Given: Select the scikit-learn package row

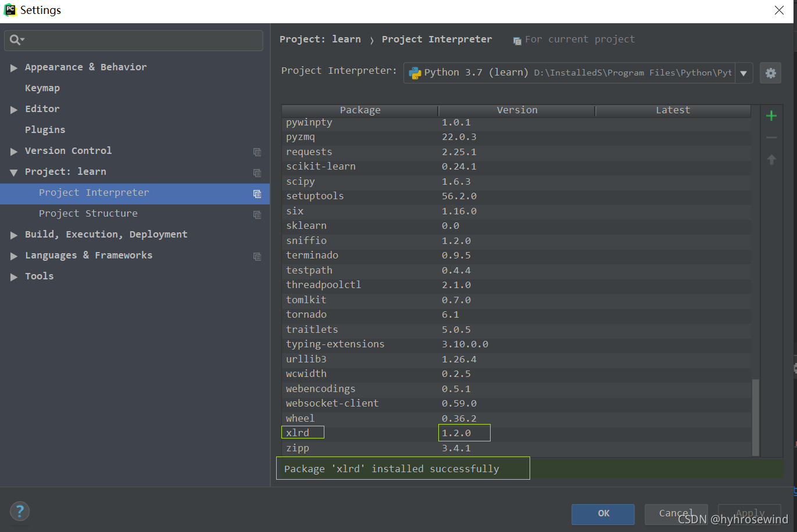Looking at the screenshot, I should [516, 167].
